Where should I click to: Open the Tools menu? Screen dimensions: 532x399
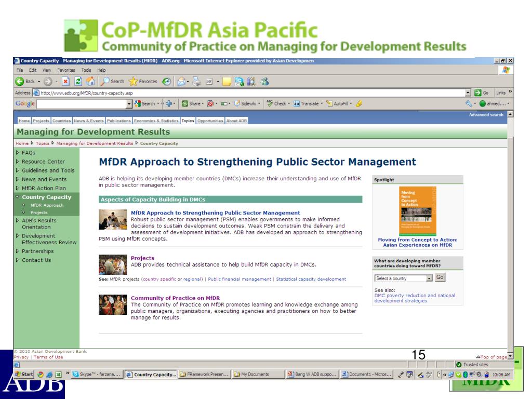(86, 70)
